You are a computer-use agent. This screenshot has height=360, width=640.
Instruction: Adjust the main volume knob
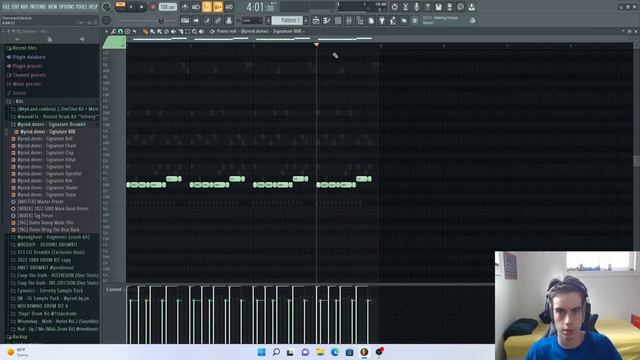(106, 7)
